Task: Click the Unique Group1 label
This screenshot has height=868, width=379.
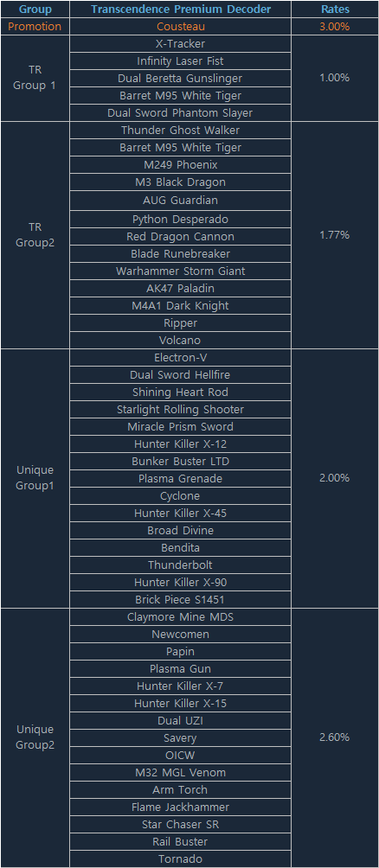Action: click(35, 478)
